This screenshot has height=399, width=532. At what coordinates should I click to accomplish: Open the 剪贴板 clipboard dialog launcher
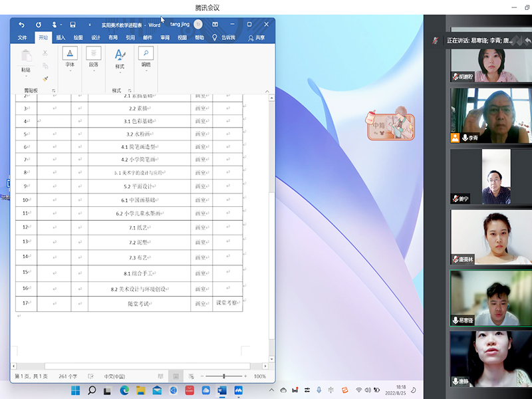click(x=54, y=90)
